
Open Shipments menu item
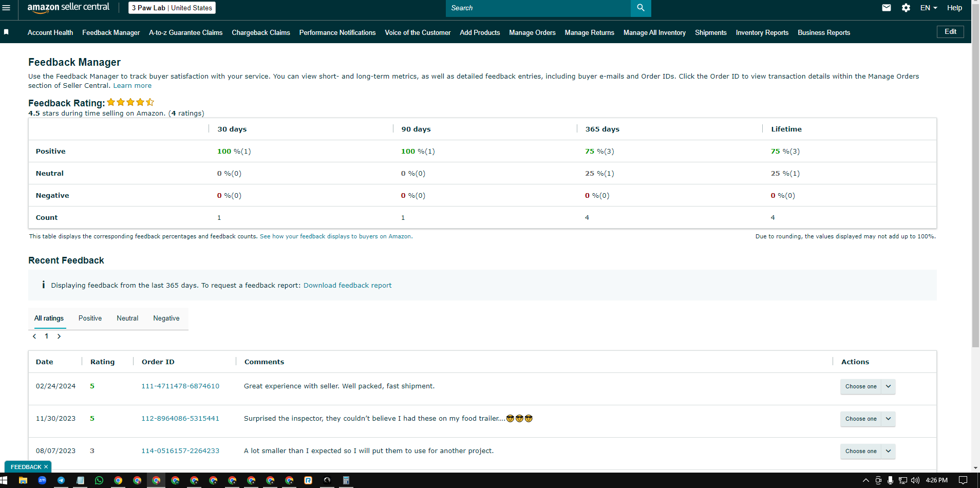pos(711,32)
